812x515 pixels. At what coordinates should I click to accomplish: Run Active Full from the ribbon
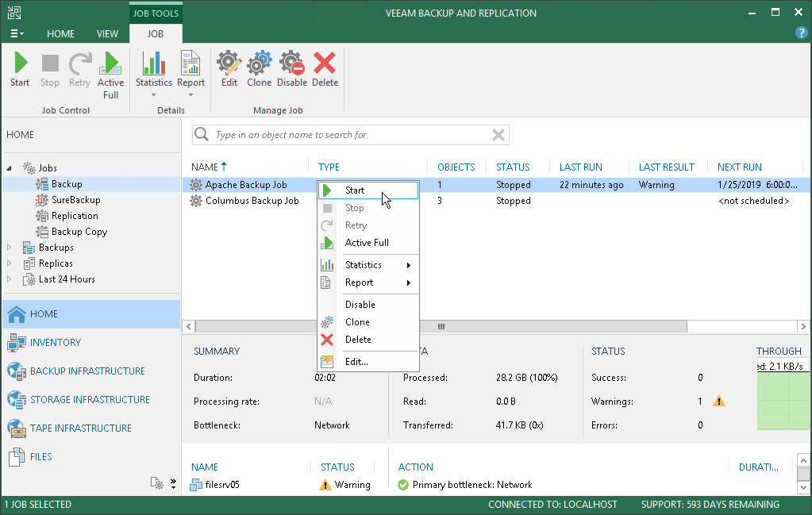(x=110, y=75)
